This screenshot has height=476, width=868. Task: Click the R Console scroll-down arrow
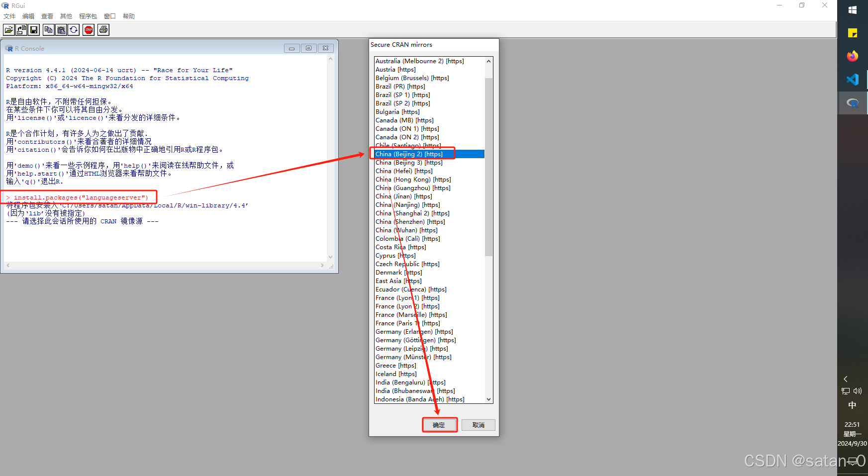330,257
